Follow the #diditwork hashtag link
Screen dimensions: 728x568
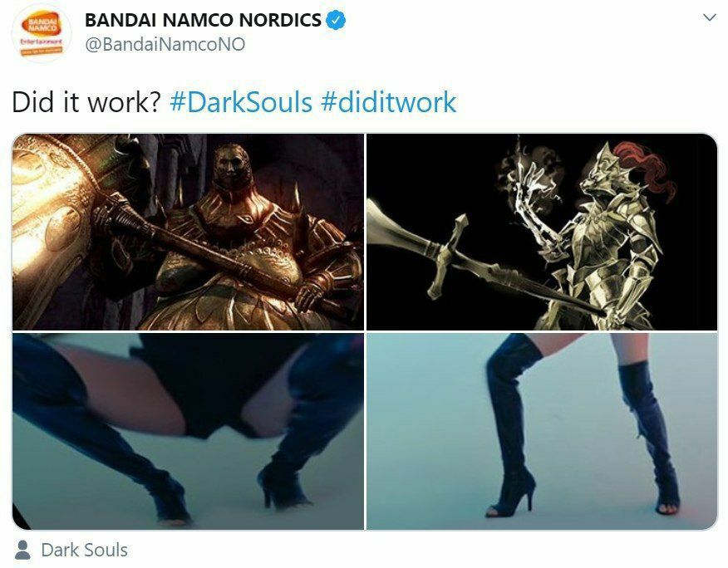pyautogui.click(x=389, y=103)
